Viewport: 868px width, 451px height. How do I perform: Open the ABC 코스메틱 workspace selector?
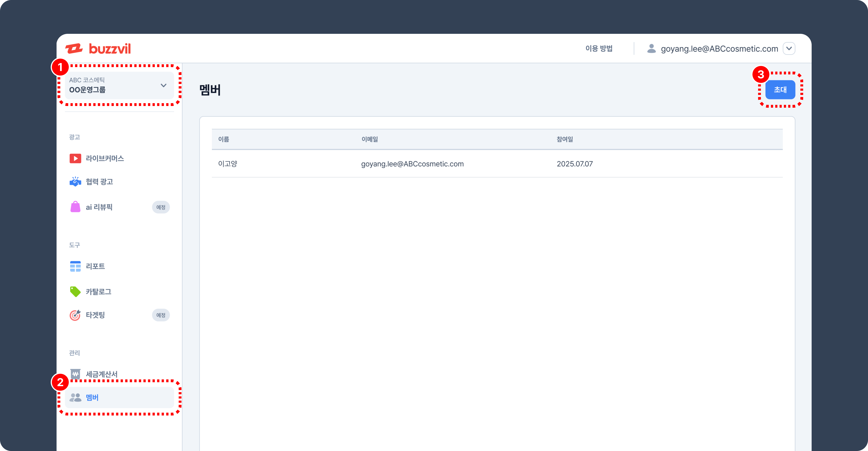point(119,85)
